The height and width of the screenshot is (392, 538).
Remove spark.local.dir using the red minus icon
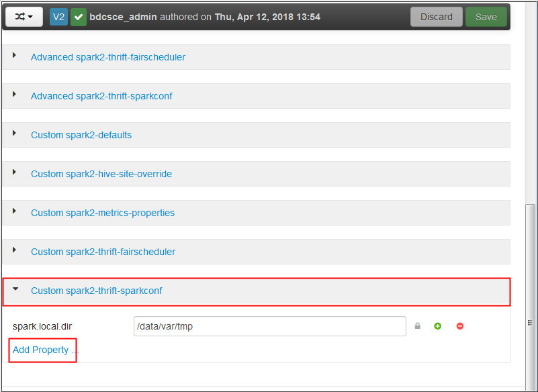point(459,326)
